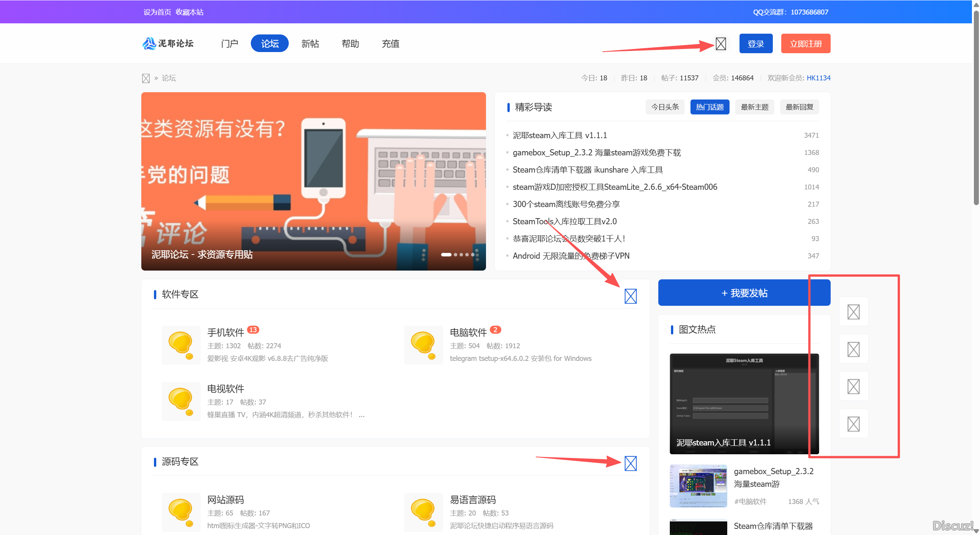Click the topmost floating sidebar icon
This screenshot has height=535, width=980.
pos(854,311)
